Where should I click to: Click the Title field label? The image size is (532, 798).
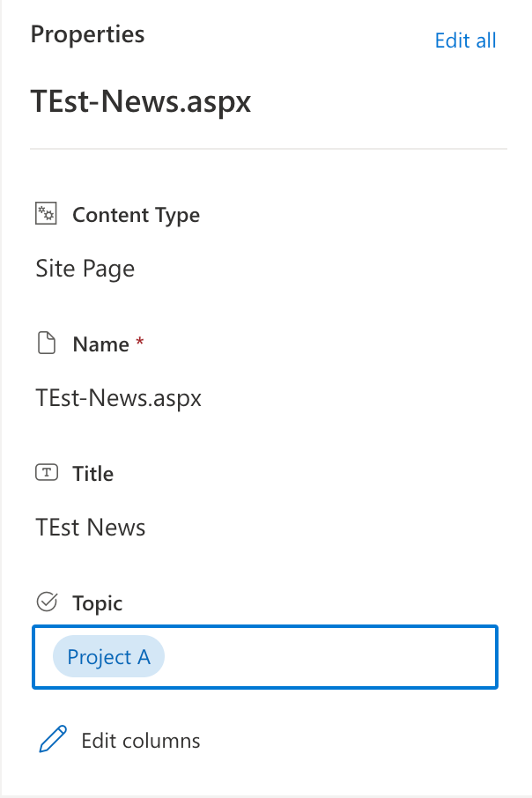click(92, 474)
